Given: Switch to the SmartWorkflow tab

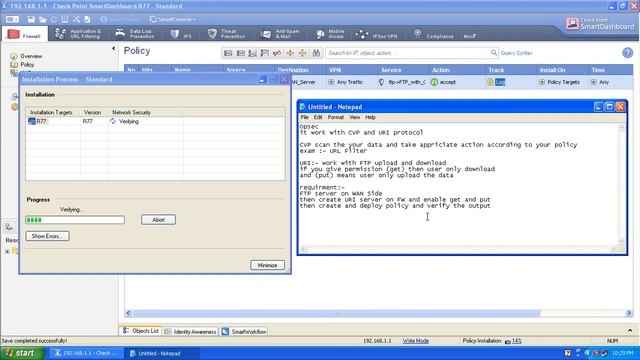Looking at the screenshot, I should (244, 332).
